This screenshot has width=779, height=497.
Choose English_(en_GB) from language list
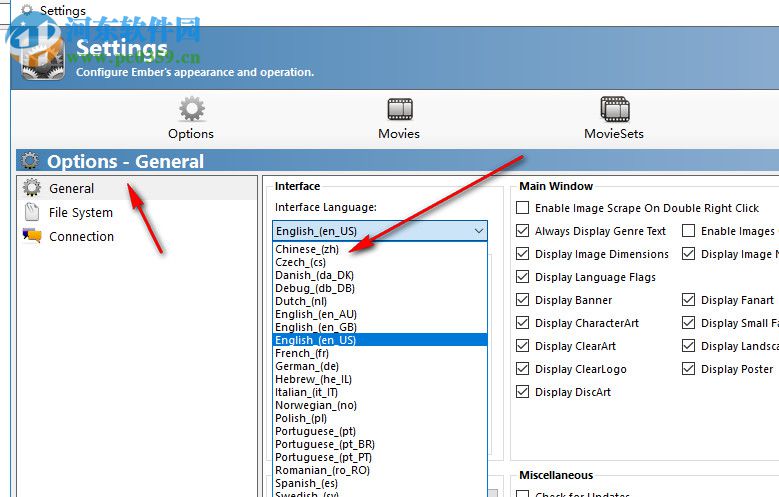coord(380,327)
